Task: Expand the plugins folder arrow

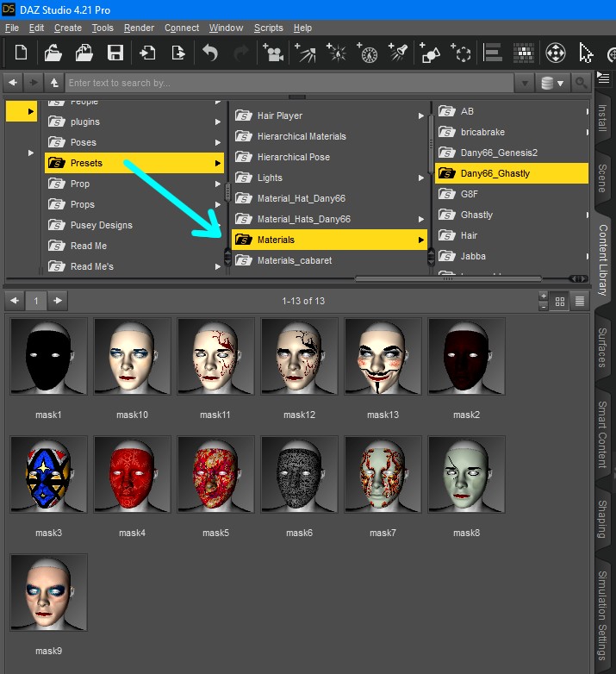Action: point(218,122)
